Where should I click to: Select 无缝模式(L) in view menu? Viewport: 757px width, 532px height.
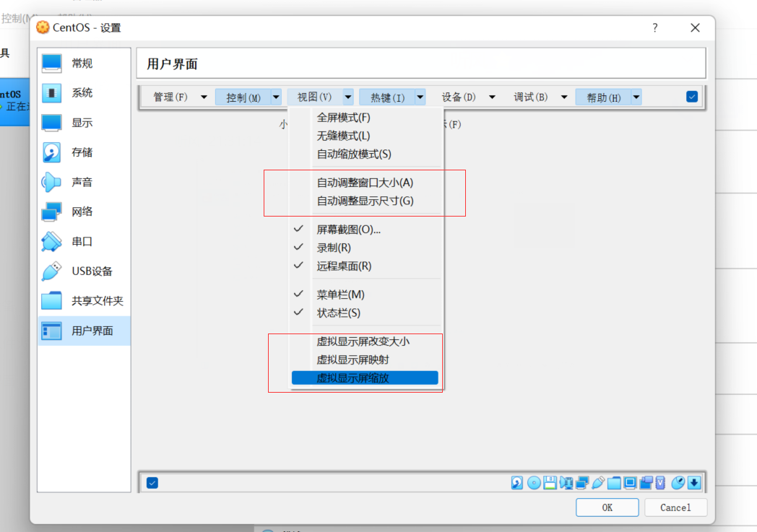(367, 136)
